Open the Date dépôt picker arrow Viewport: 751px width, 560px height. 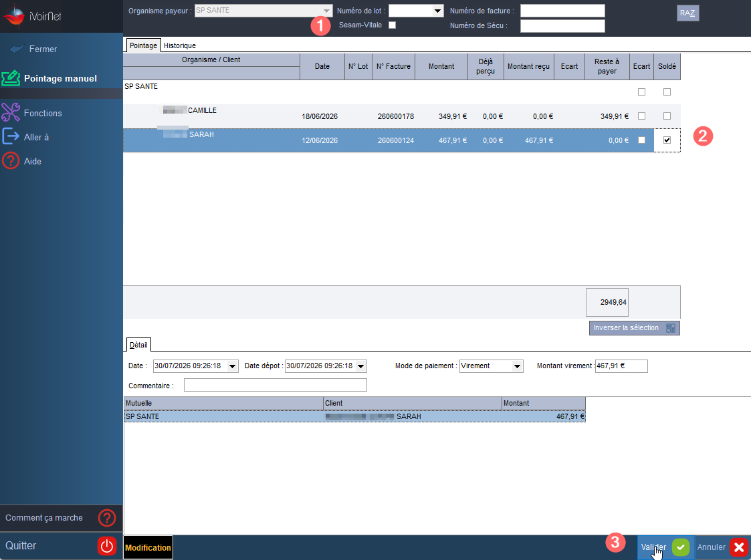coord(361,366)
